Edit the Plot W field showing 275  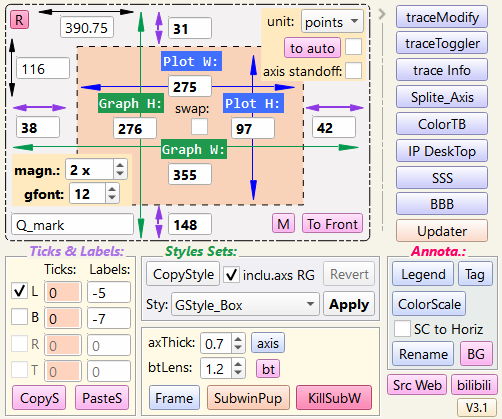[190, 87]
